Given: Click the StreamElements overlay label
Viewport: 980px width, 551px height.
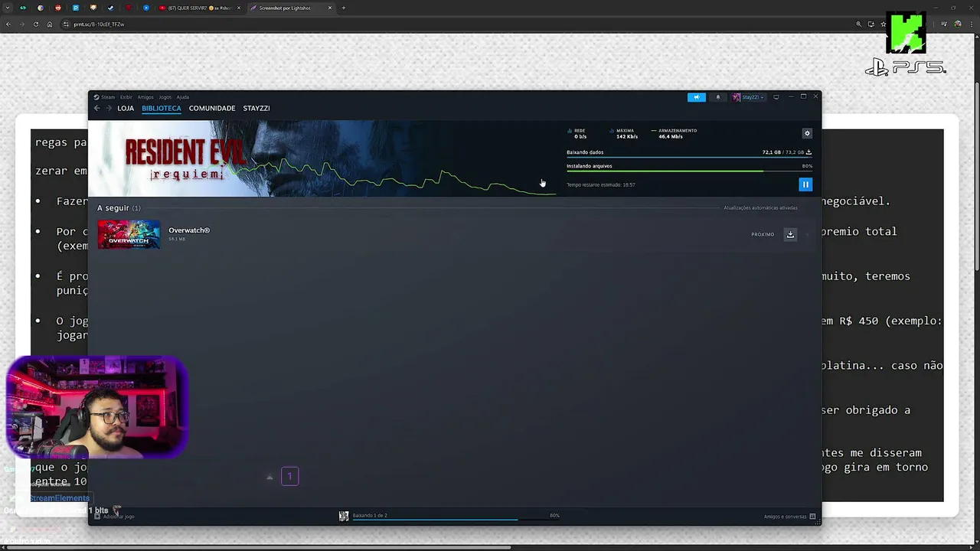Looking at the screenshot, I should point(60,498).
